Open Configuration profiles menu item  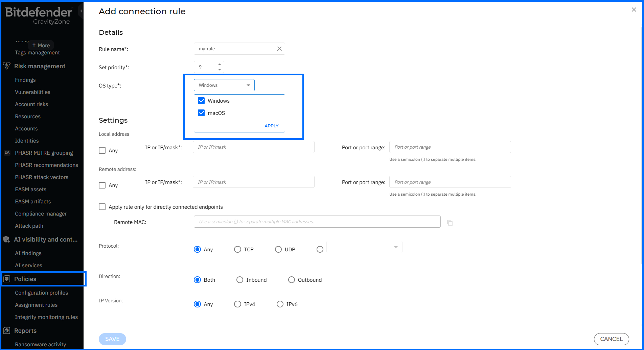pos(41,293)
